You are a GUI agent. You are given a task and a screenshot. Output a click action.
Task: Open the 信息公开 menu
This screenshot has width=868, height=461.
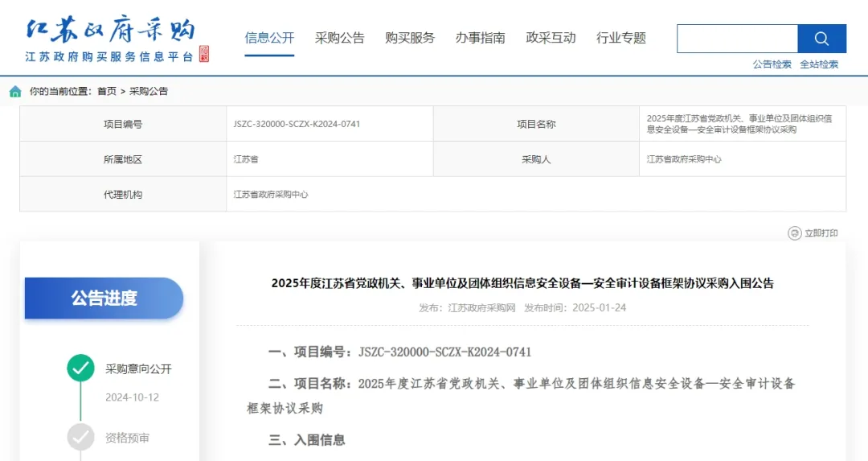[269, 38]
